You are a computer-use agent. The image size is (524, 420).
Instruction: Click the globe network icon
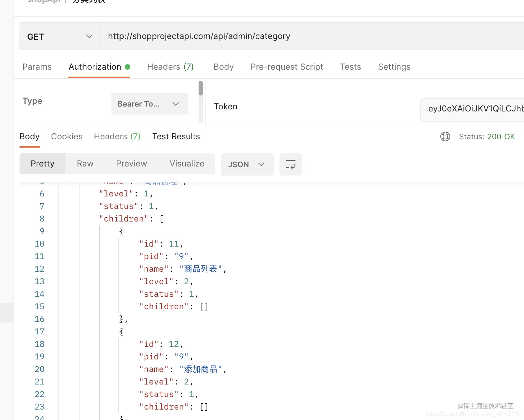[x=445, y=137]
